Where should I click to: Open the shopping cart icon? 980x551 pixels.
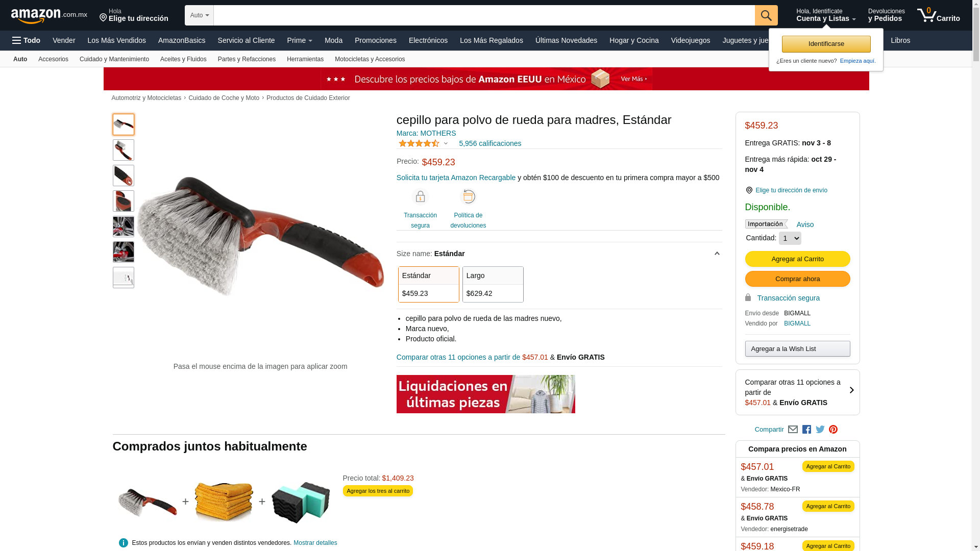[x=938, y=15]
